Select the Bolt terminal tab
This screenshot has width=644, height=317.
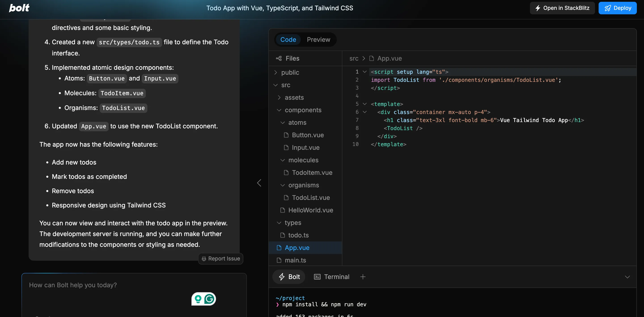point(289,277)
